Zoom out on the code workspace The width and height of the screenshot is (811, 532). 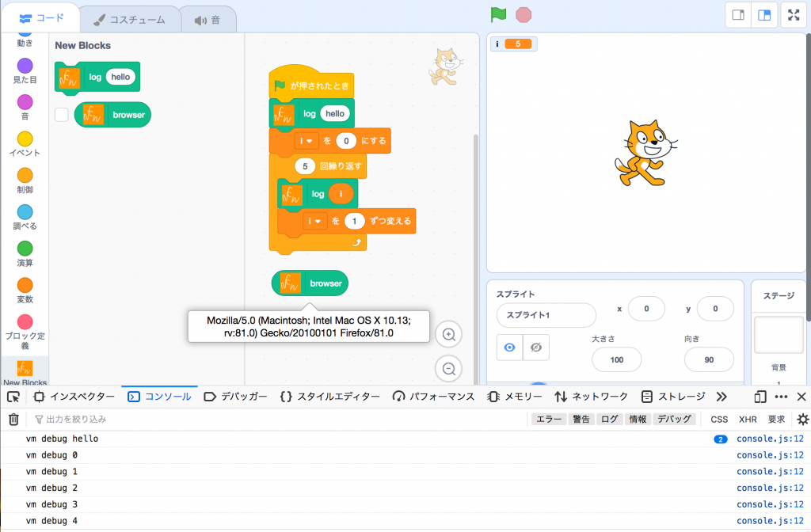[449, 368]
